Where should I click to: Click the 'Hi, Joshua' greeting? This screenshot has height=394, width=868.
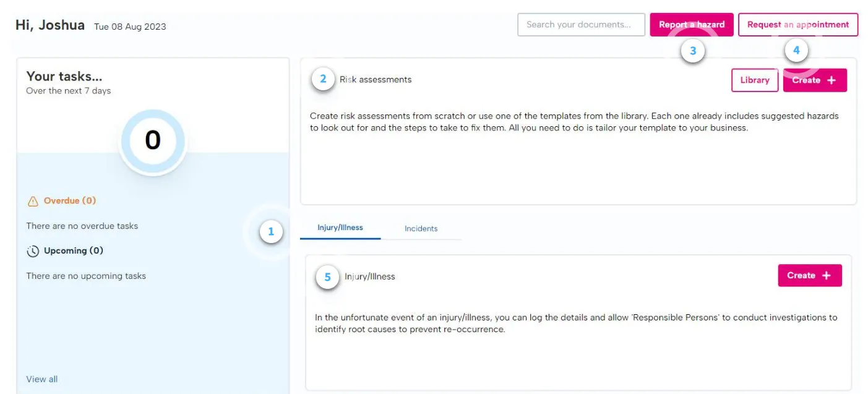pos(50,25)
